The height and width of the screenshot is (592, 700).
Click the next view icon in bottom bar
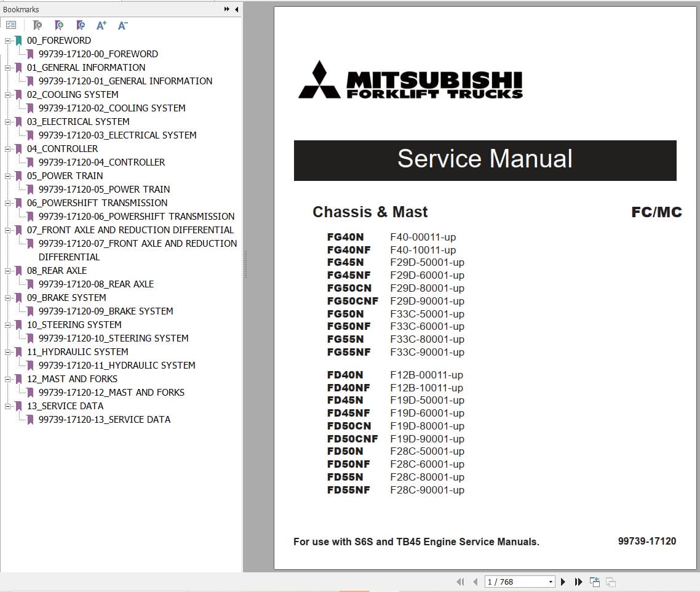[x=611, y=582]
